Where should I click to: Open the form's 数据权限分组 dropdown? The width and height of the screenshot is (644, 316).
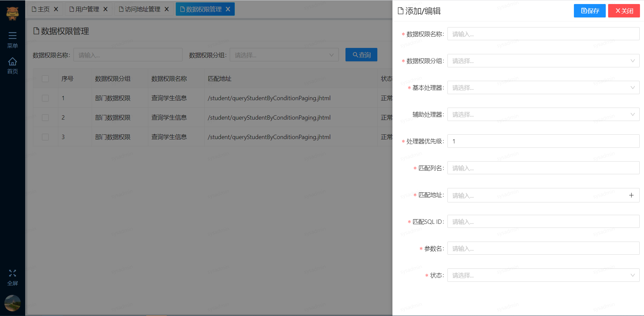pos(543,61)
